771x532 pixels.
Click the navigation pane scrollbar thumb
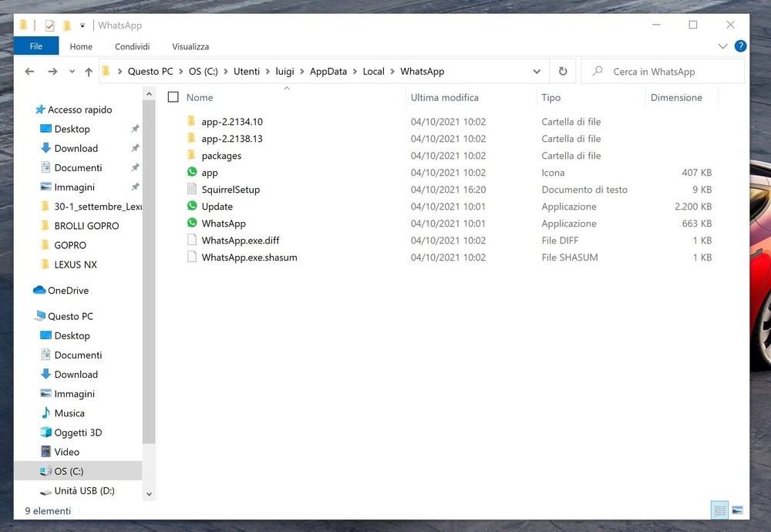tap(149, 272)
